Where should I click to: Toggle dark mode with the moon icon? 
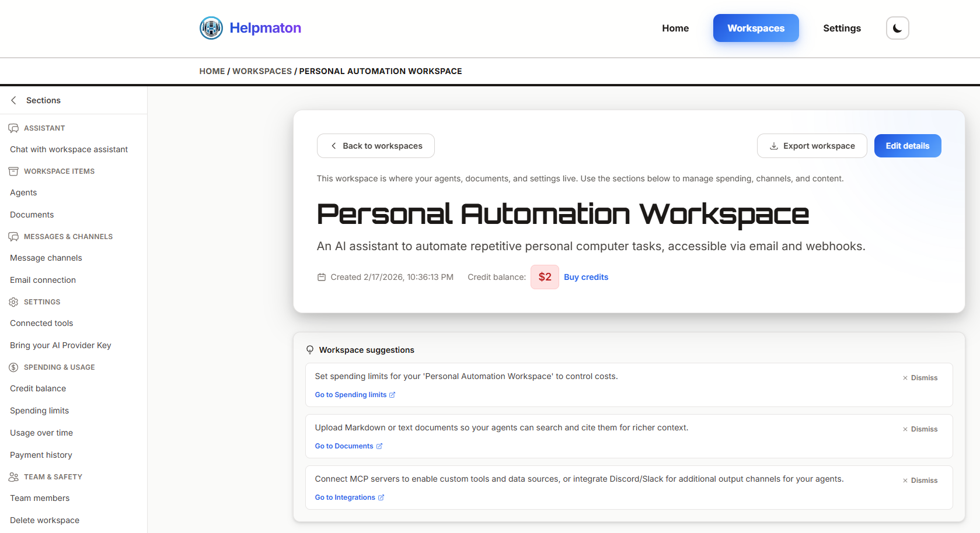point(897,27)
